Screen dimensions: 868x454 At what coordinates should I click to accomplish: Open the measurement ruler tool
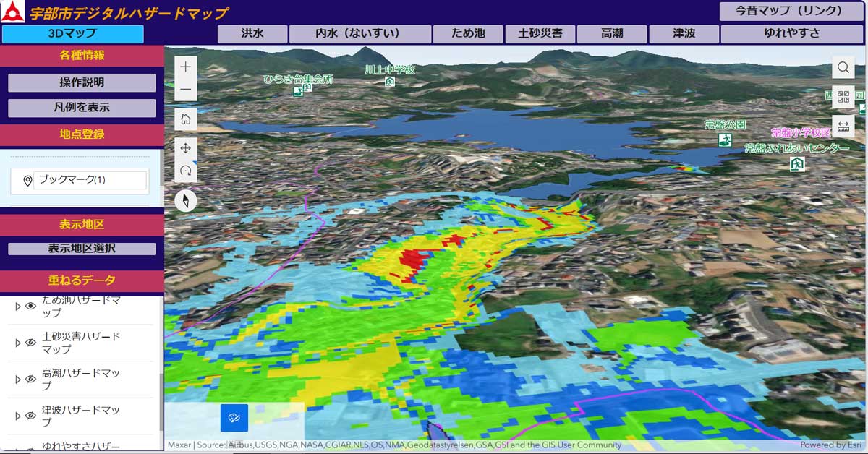point(843,126)
